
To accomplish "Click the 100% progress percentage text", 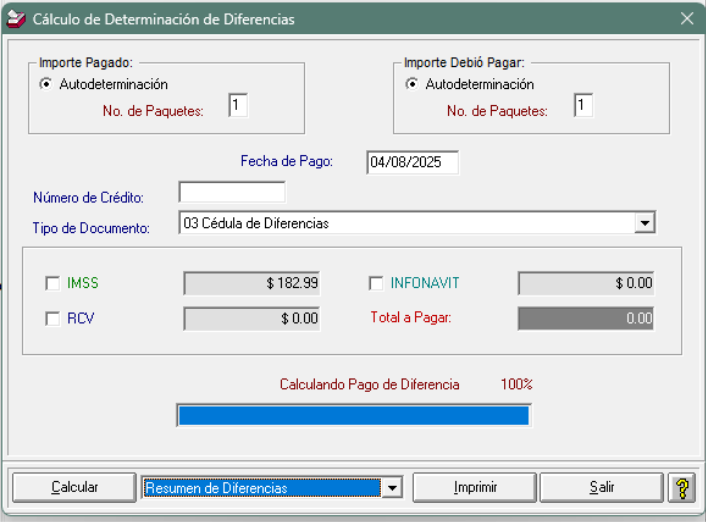I will coord(517,384).
